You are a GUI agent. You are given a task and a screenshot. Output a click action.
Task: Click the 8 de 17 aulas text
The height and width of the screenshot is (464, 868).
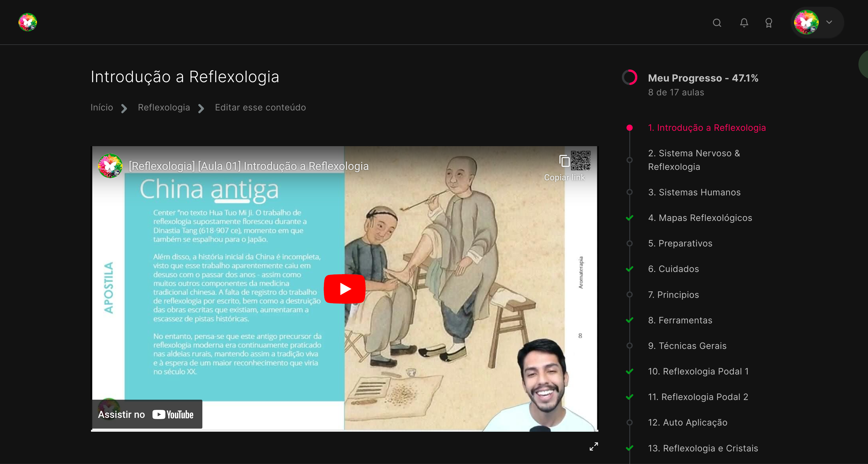click(x=676, y=92)
